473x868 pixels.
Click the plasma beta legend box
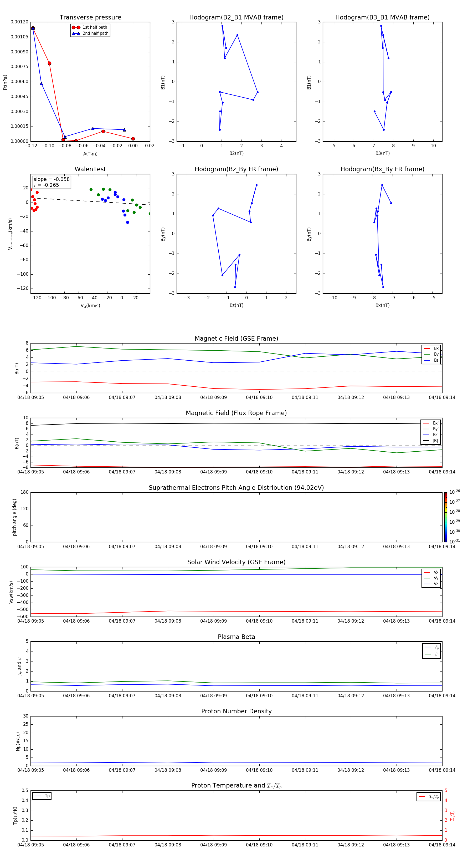431,651
